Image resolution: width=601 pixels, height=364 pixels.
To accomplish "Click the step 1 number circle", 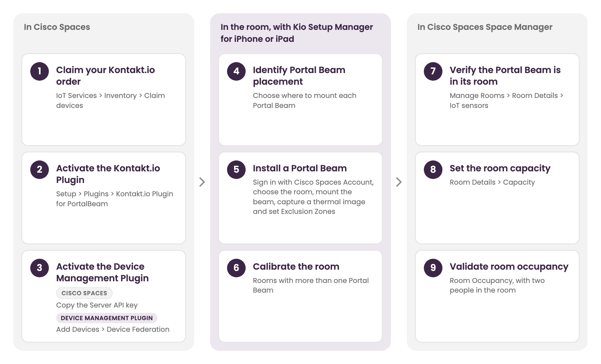I will [40, 71].
